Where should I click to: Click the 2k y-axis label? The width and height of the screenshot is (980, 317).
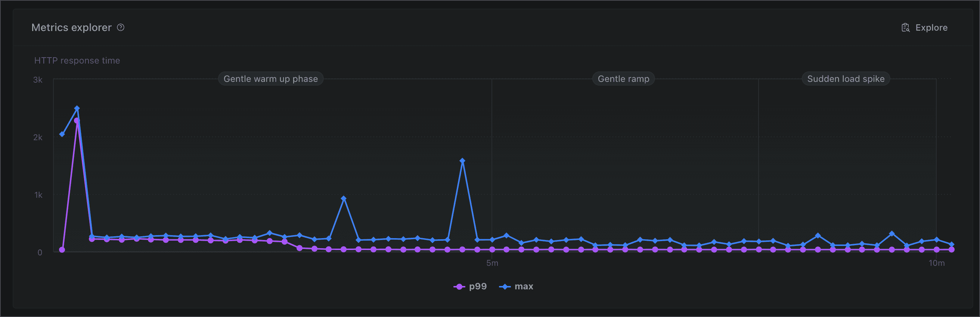[38, 138]
